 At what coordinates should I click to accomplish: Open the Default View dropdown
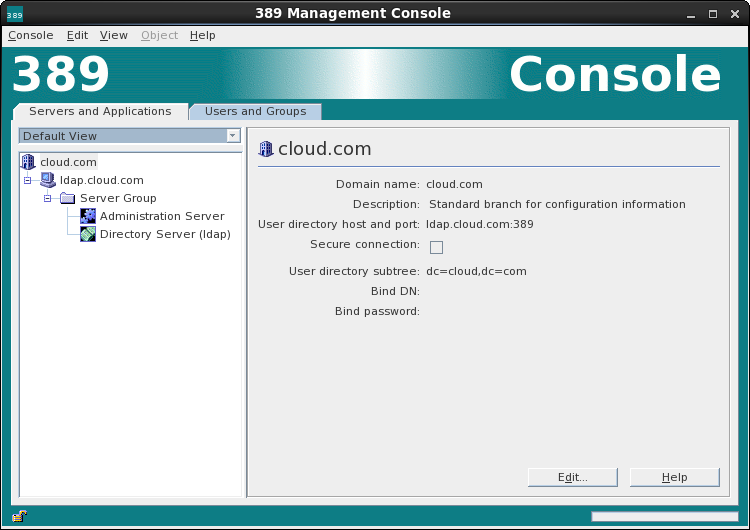(x=129, y=136)
